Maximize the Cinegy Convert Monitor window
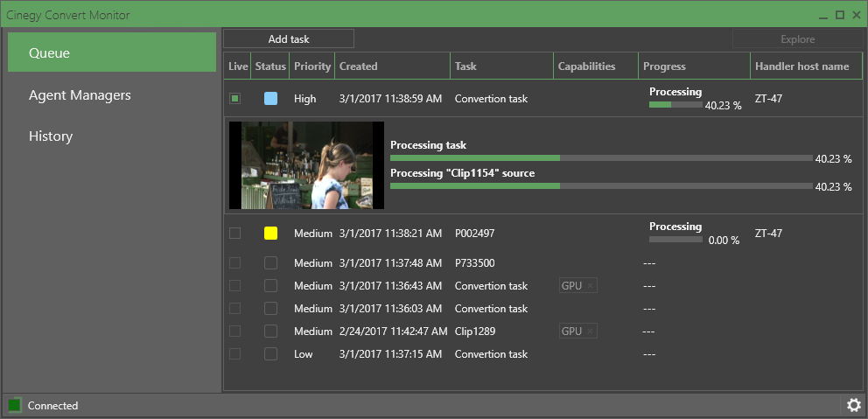The height and width of the screenshot is (419, 868). click(x=840, y=15)
